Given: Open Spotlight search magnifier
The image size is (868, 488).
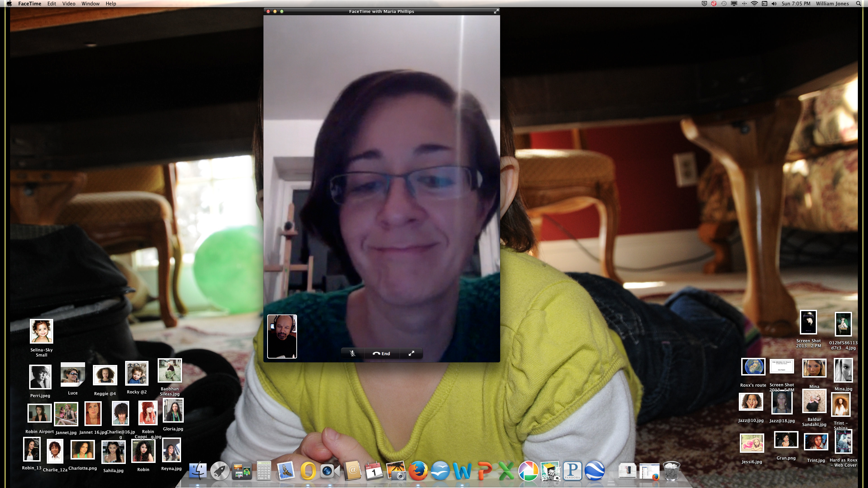Looking at the screenshot, I should (858, 3).
